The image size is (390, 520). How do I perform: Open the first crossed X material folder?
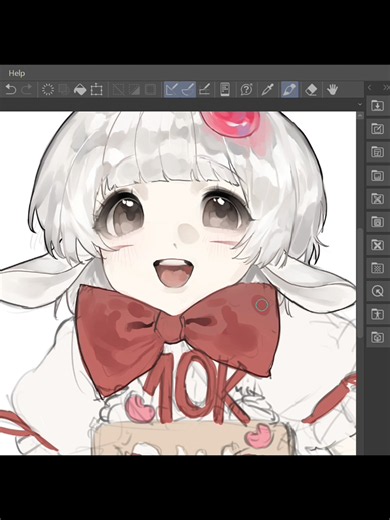(377, 198)
